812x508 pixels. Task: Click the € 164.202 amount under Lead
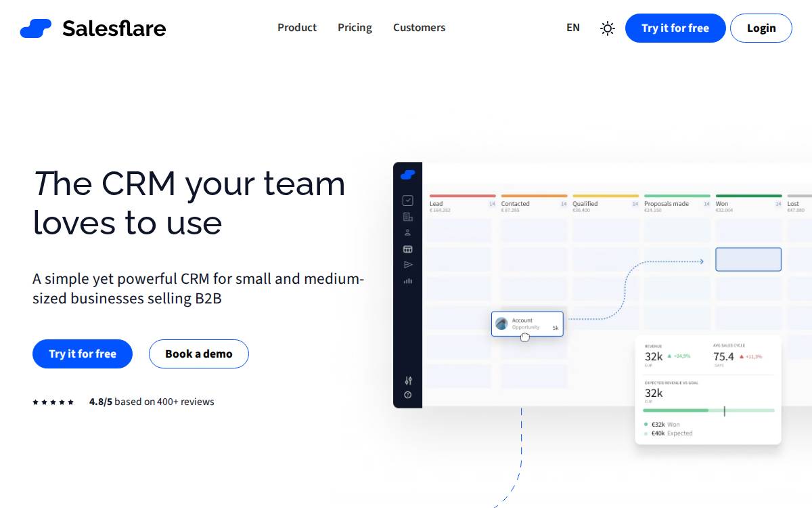click(440, 211)
